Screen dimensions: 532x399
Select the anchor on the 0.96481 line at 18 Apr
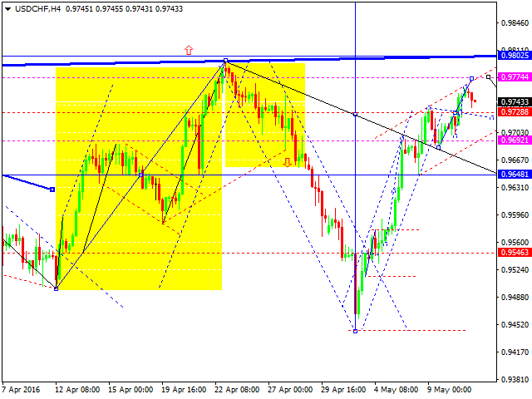click(141, 175)
